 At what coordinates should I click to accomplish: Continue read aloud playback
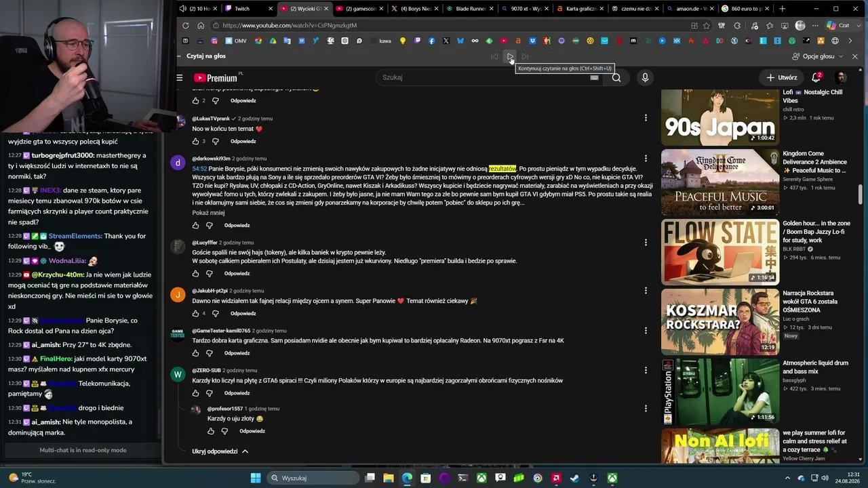510,56
